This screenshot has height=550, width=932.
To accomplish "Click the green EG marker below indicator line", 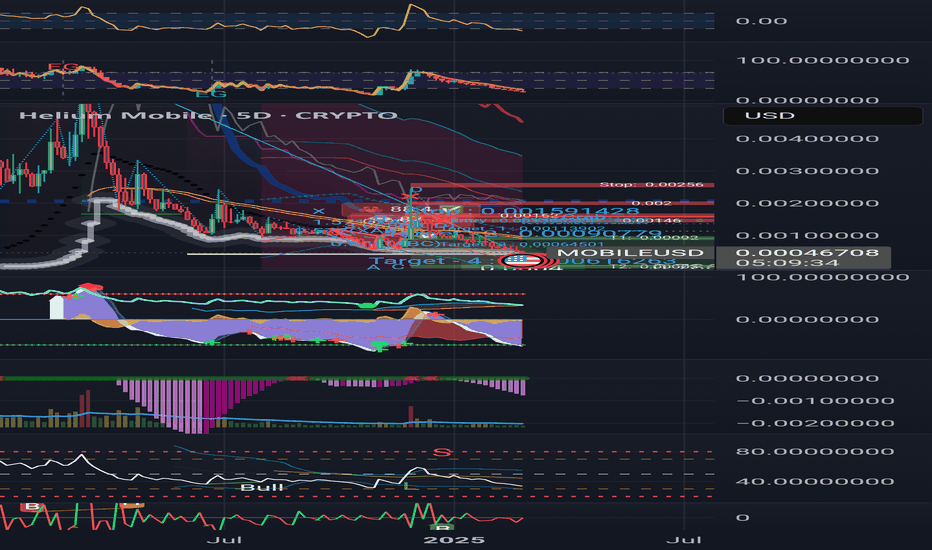I will tap(211, 94).
